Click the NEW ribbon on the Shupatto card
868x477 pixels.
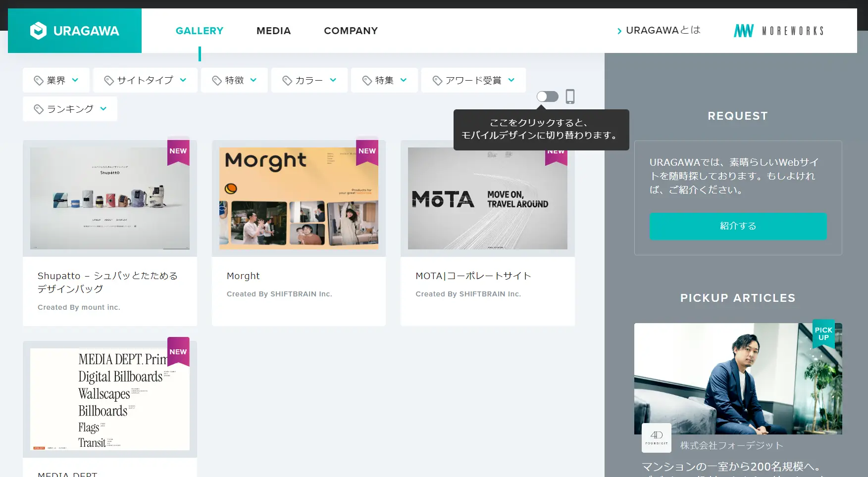178,151
